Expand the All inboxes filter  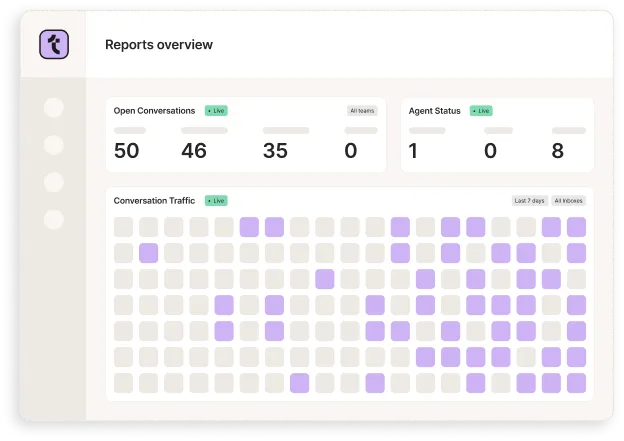tap(568, 201)
